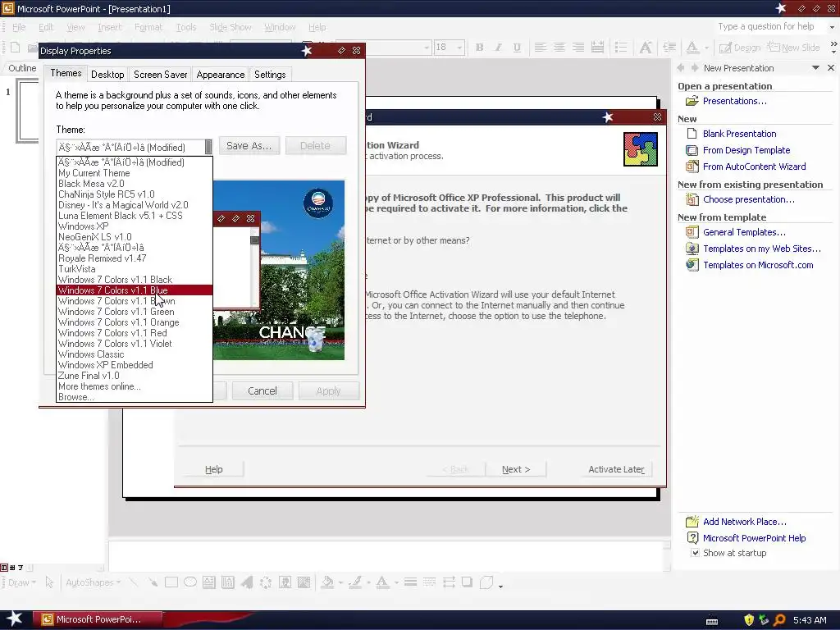Image resolution: width=840 pixels, height=630 pixels.
Task: Open Fill Color dropdown arrow
Action: coord(340,582)
